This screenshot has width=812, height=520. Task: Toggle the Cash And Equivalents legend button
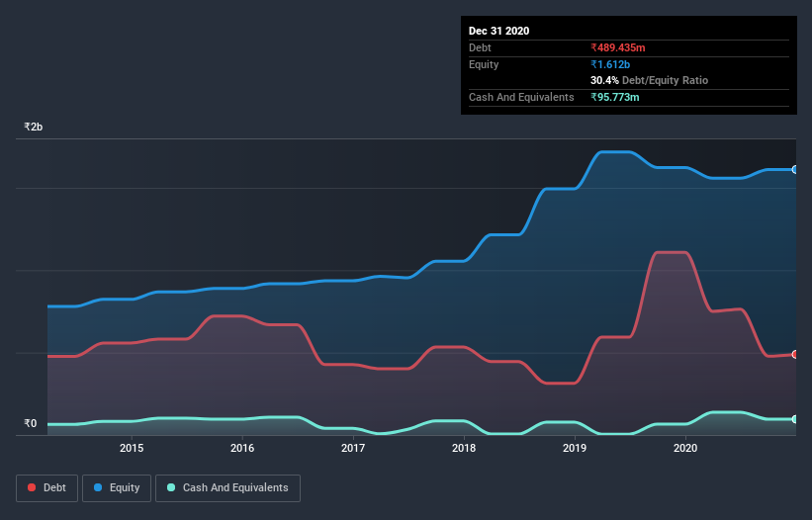coord(227,488)
